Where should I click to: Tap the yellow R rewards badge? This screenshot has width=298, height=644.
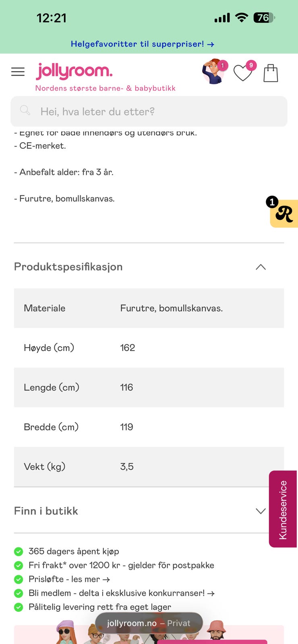coord(284,213)
